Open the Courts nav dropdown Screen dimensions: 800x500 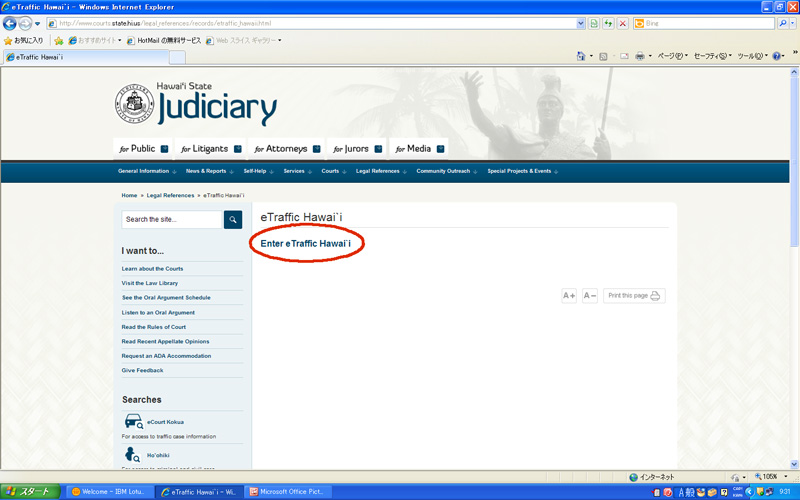(334, 171)
